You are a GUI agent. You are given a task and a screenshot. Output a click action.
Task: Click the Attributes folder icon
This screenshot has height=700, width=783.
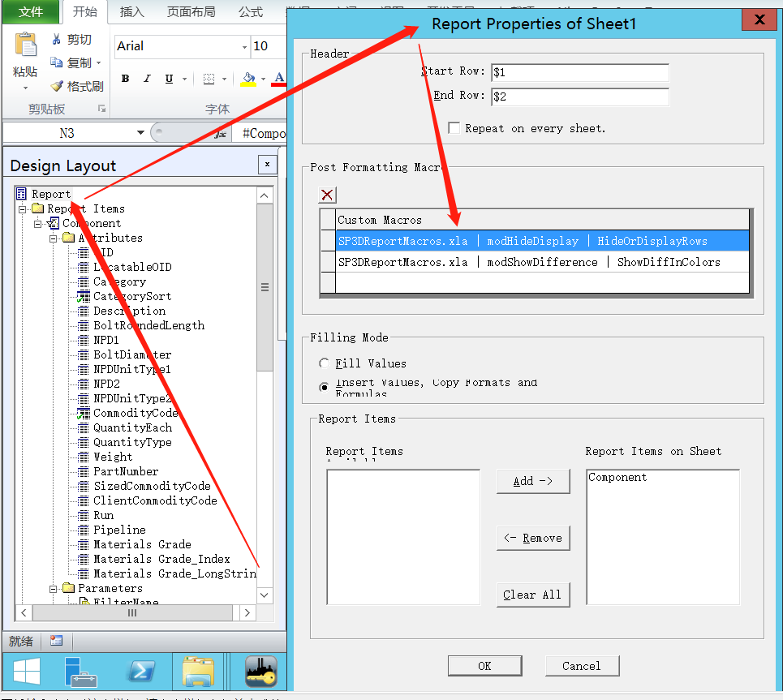pos(68,238)
